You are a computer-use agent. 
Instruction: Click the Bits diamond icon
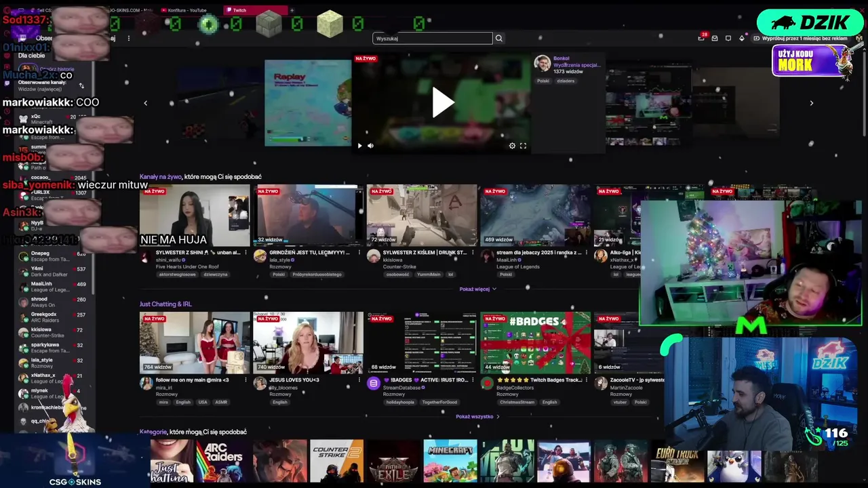pos(742,39)
